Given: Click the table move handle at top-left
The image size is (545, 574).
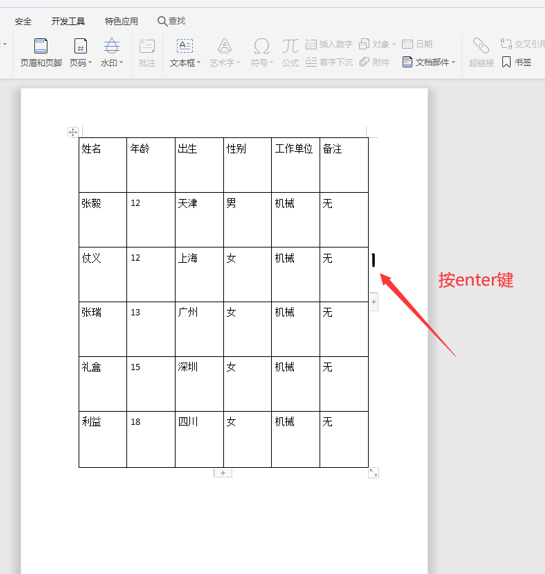Looking at the screenshot, I should coord(73,132).
